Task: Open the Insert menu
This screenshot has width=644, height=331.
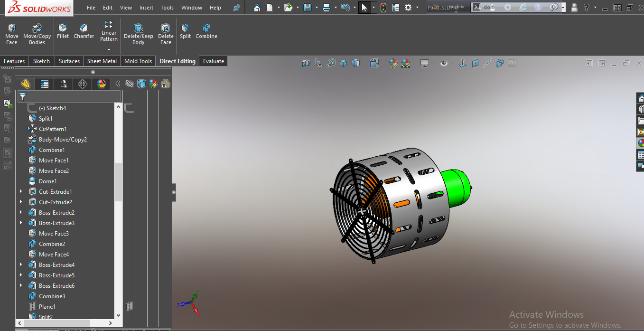Action: tap(147, 8)
